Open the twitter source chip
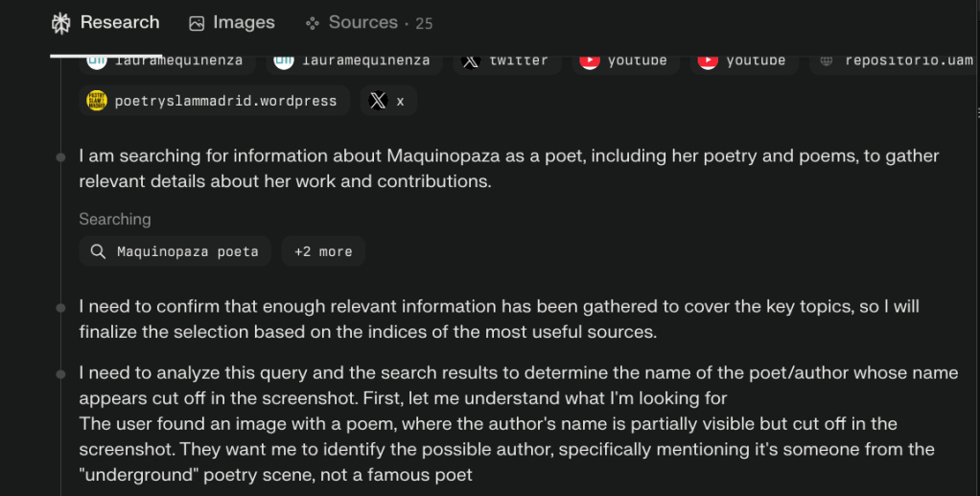980x496 pixels. [506, 60]
